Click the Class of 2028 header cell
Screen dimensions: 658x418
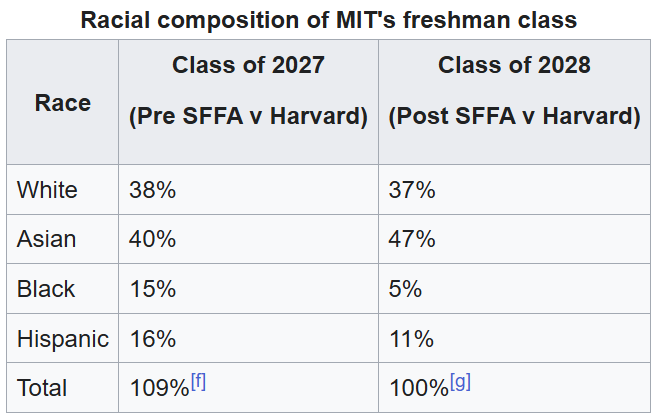[514, 102]
